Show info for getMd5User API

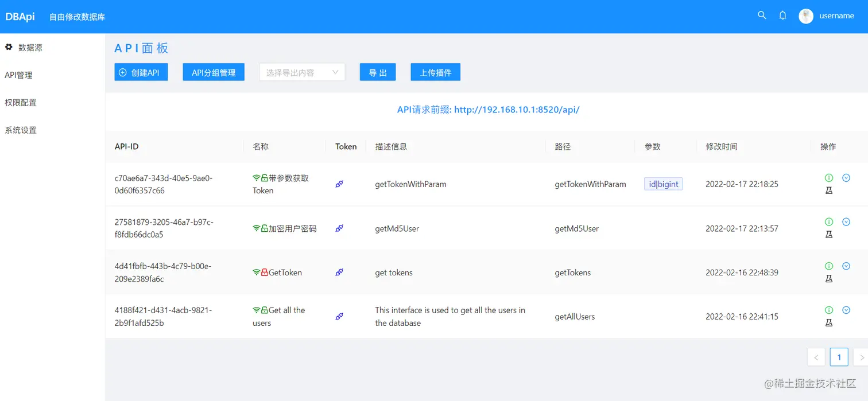coord(828,222)
